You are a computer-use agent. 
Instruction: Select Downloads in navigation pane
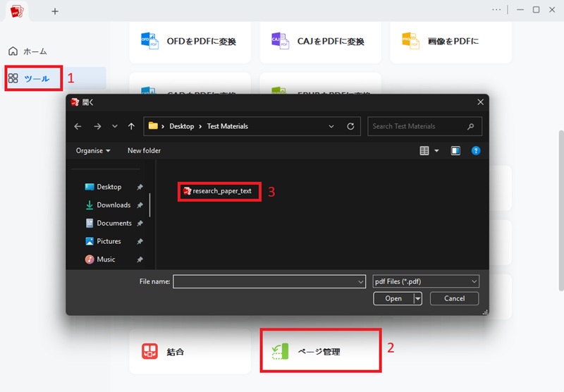click(114, 205)
